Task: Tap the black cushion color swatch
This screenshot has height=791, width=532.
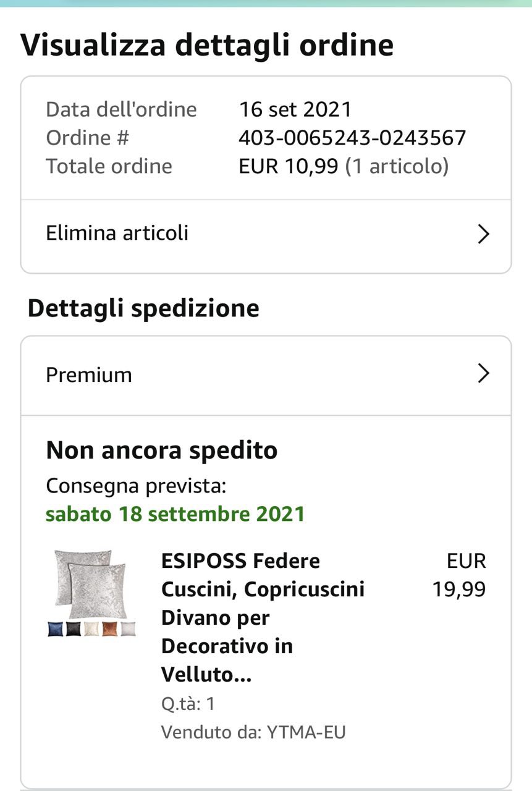Action: (x=74, y=629)
